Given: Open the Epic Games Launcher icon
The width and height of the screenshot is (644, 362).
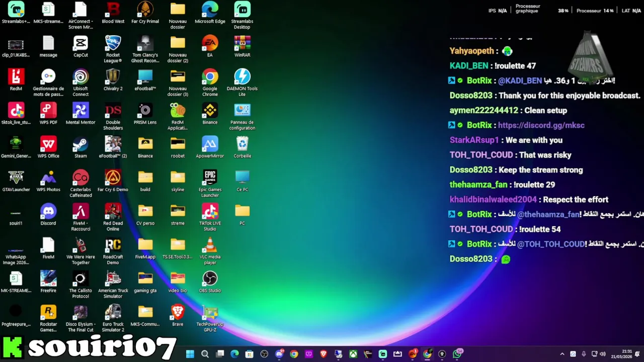Looking at the screenshot, I should [210, 184].
